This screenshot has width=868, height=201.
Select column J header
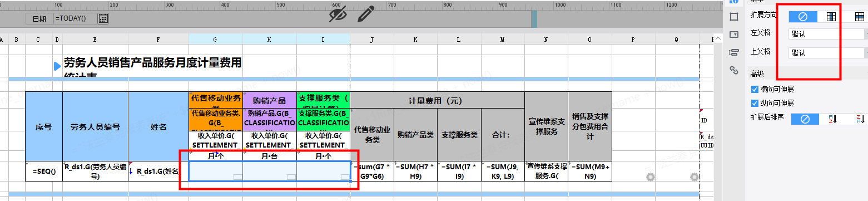point(372,40)
